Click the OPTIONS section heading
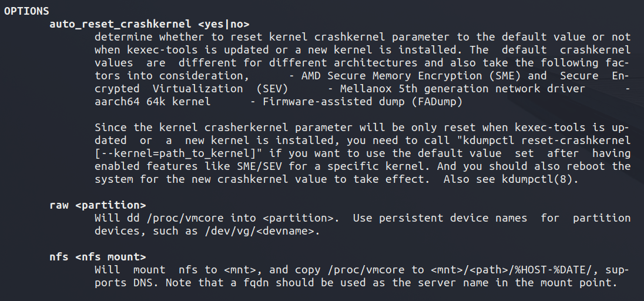The width and height of the screenshot is (644, 301). coord(26,11)
